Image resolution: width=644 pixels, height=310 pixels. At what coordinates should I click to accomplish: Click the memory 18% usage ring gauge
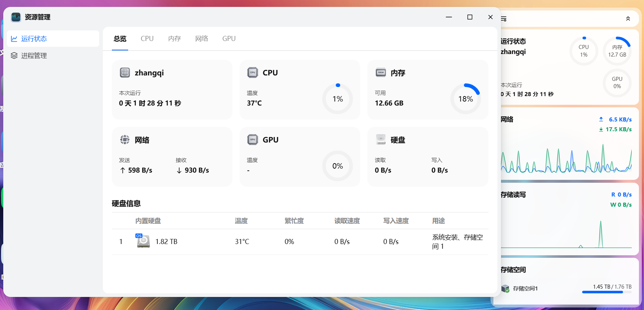pos(466,99)
